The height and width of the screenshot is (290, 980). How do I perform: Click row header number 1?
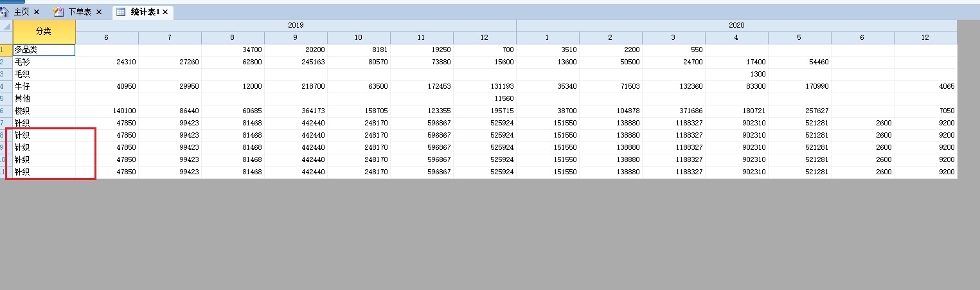[x=6, y=50]
